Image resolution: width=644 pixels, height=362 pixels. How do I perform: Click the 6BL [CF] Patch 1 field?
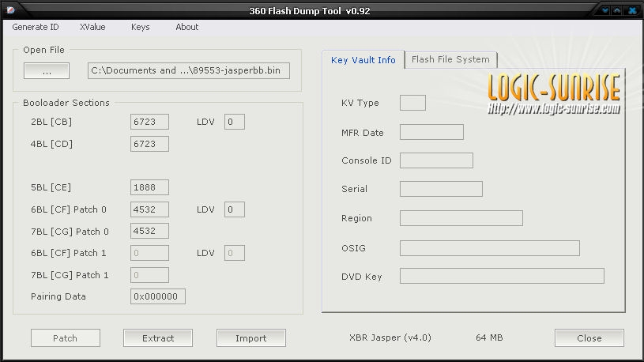tap(149, 253)
